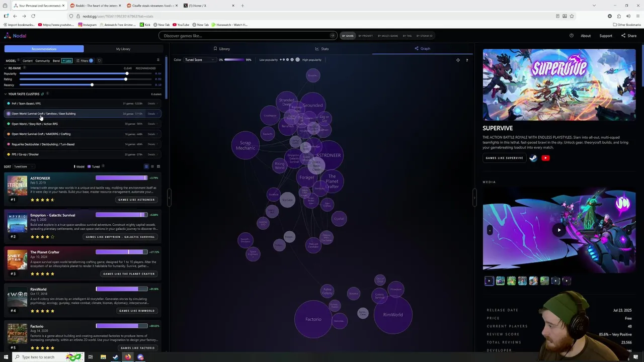Search mode By Prompt
The width and height of the screenshot is (644, 362).
[365, 36]
